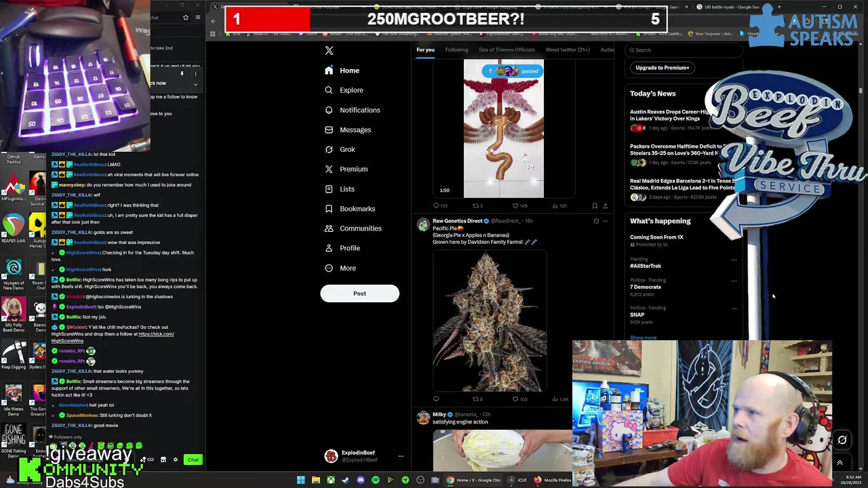The height and width of the screenshot is (488, 868).
Task: Open more options for 7 Democrats trend
Action: click(734, 281)
